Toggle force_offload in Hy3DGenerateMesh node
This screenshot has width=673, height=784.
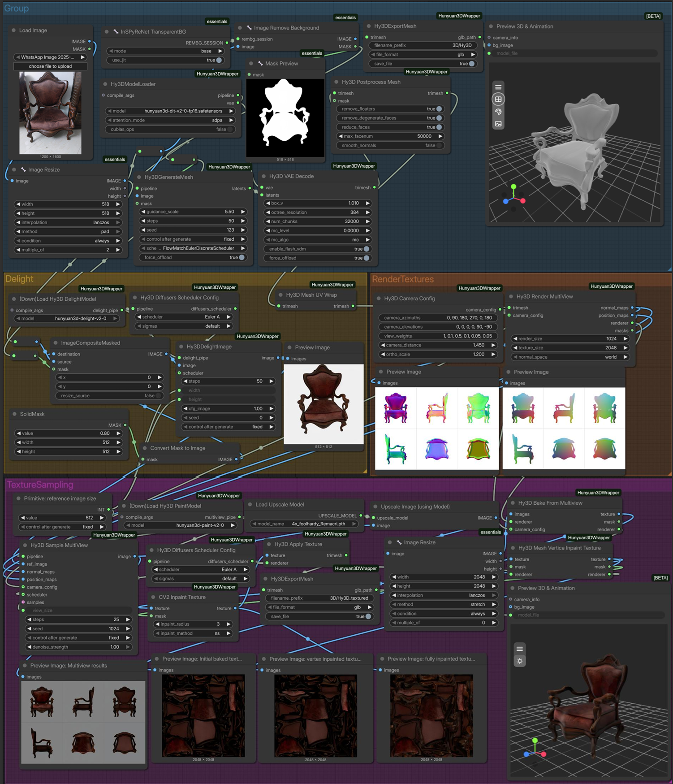click(x=242, y=257)
